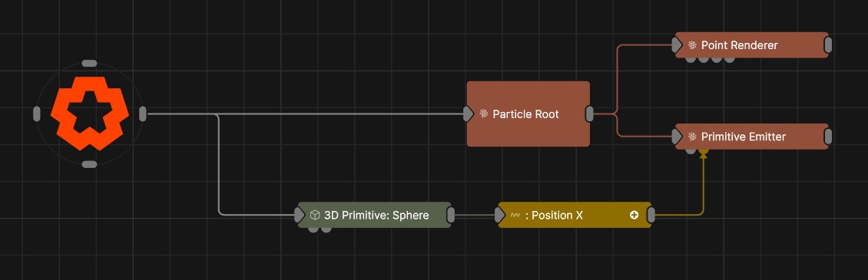
Task: Click the Particle Root particle icon
Action: pos(484,114)
